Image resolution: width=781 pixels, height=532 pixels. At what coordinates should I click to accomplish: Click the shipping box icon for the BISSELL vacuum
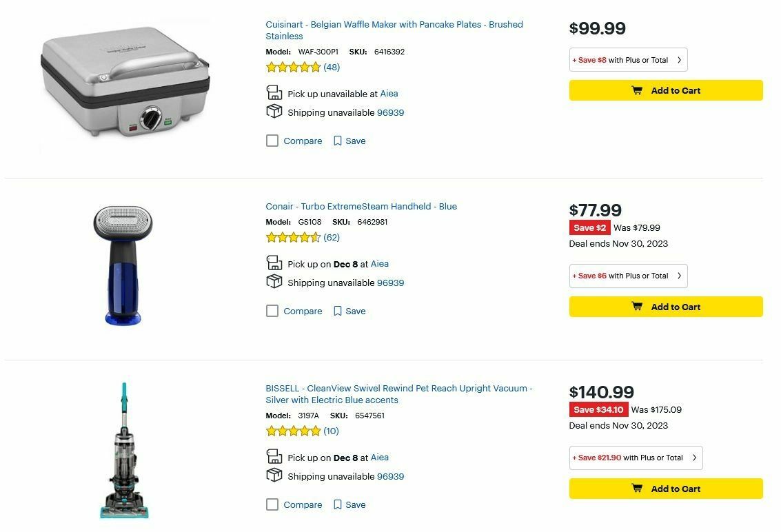click(x=274, y=475)
